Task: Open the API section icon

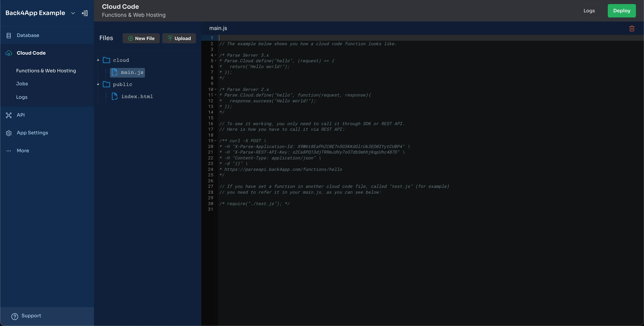Action: [x=9, y=115]
